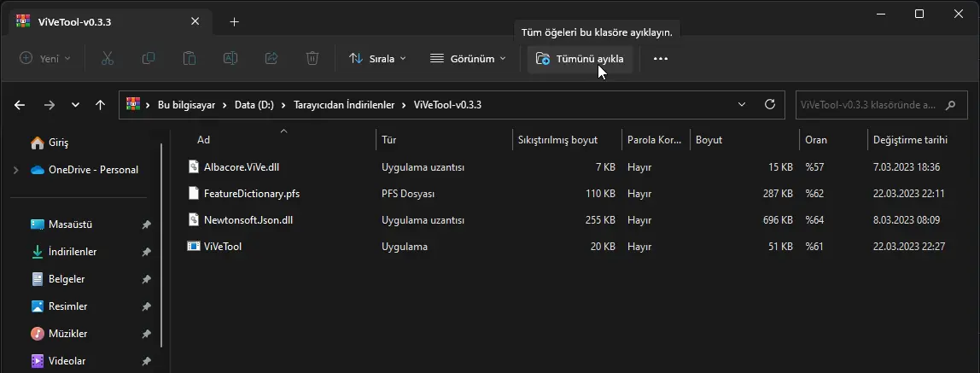Click the search magnifier icon
This screenshot has width=980, height=373.
point(951,105)
